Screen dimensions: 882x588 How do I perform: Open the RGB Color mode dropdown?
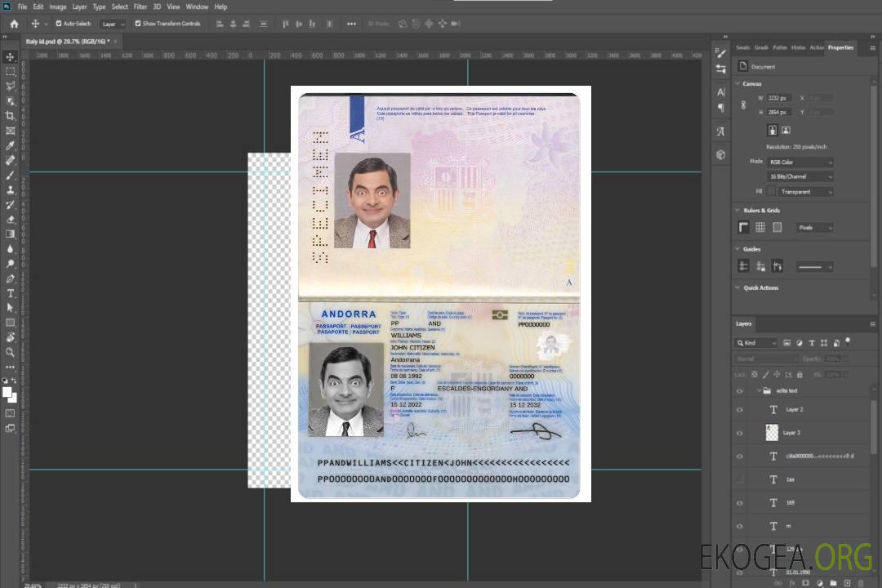(800, 163)
